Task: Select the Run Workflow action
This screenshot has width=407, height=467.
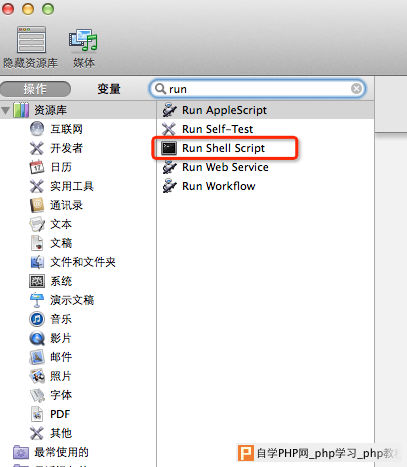Action: pyautogui.click(x=265, y=186)
